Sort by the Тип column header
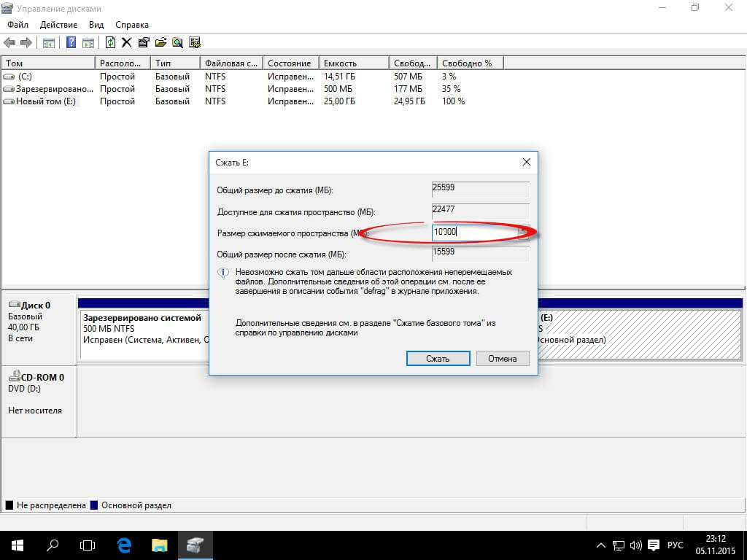The height and width of the screenshot is (560, 747). (175, 63)
